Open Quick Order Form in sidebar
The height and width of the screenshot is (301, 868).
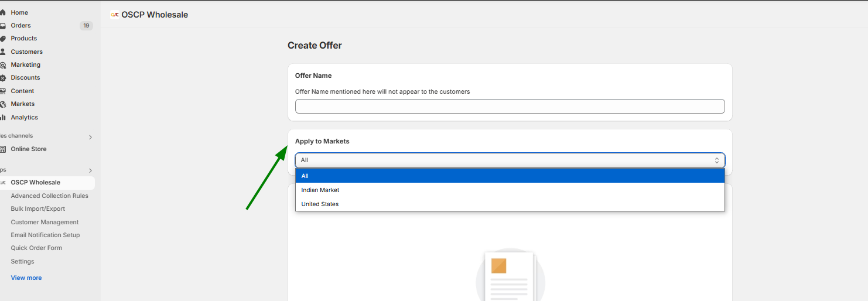36,248
